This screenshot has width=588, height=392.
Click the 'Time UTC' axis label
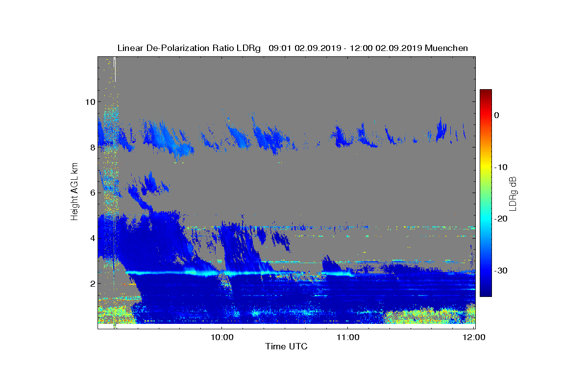click(286, 346)
